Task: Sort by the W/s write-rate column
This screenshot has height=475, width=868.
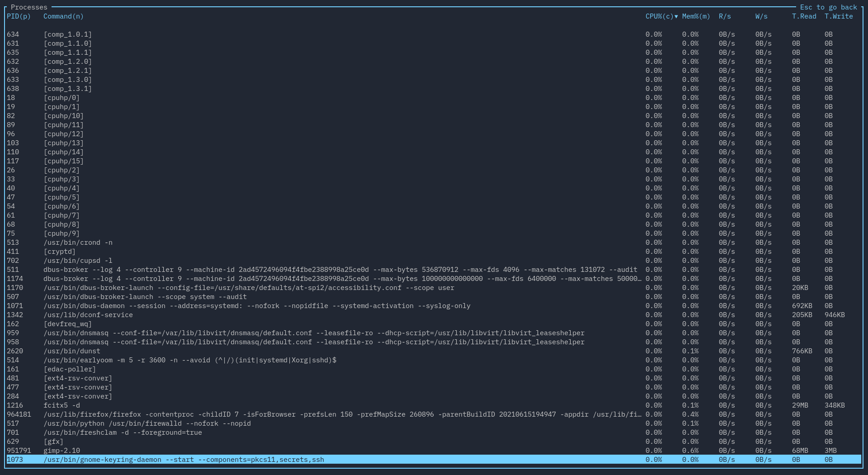Action: (761, 16)
